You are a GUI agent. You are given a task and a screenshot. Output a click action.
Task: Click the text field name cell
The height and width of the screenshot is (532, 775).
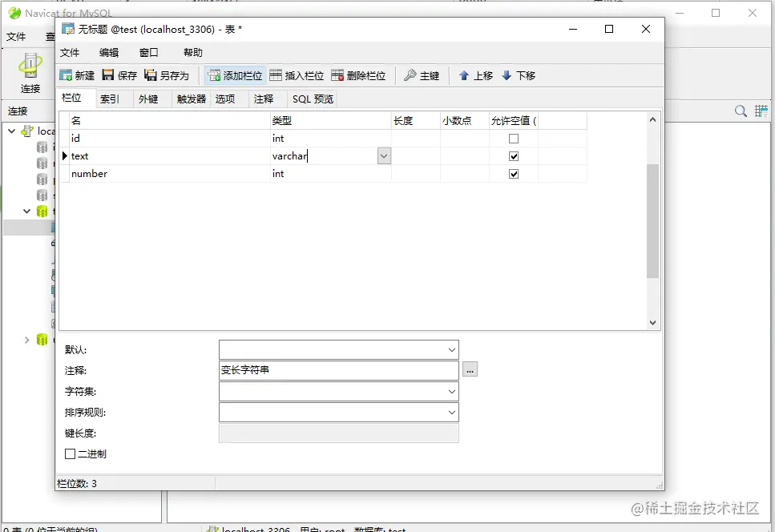click(170, 156)
